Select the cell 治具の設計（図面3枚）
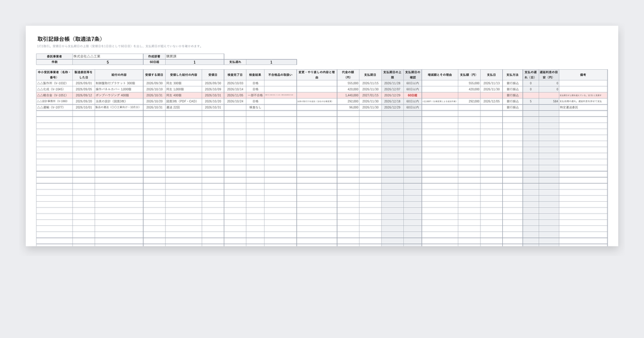644x338 pixels. [x=119, y=101]
